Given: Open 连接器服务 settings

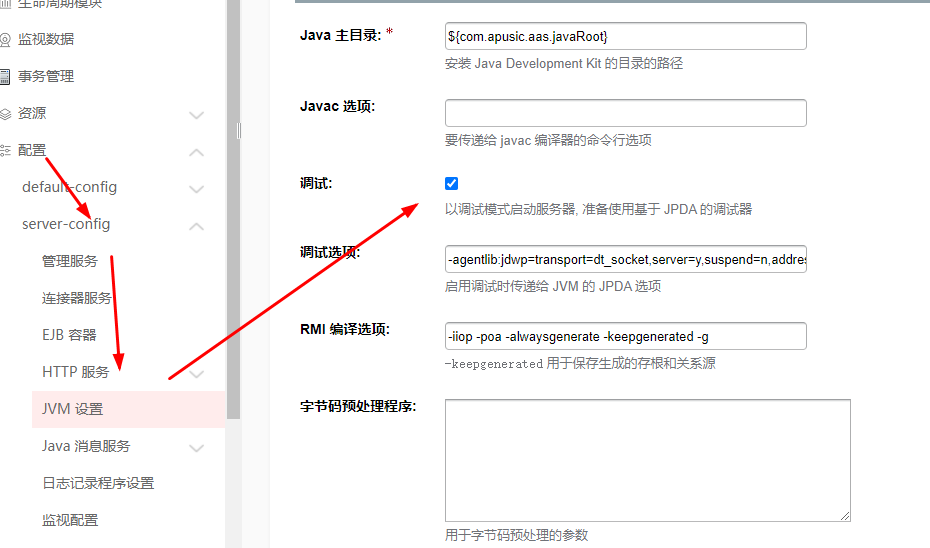Looking at the screenshot, I should pyautogui.click(x=77, y=298).
